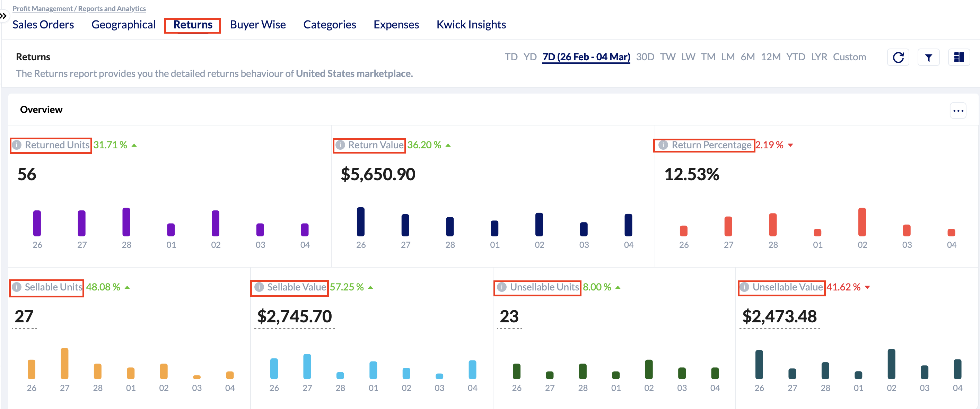Click the layout grid view icon
This screenshot has width=980, height=409.
tap(959, 58)
